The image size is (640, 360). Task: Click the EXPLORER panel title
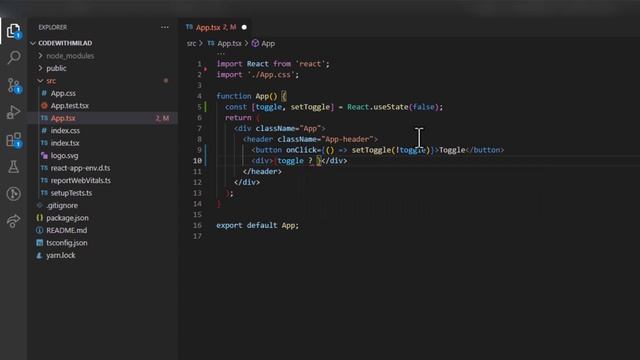[x=53, y=27]
